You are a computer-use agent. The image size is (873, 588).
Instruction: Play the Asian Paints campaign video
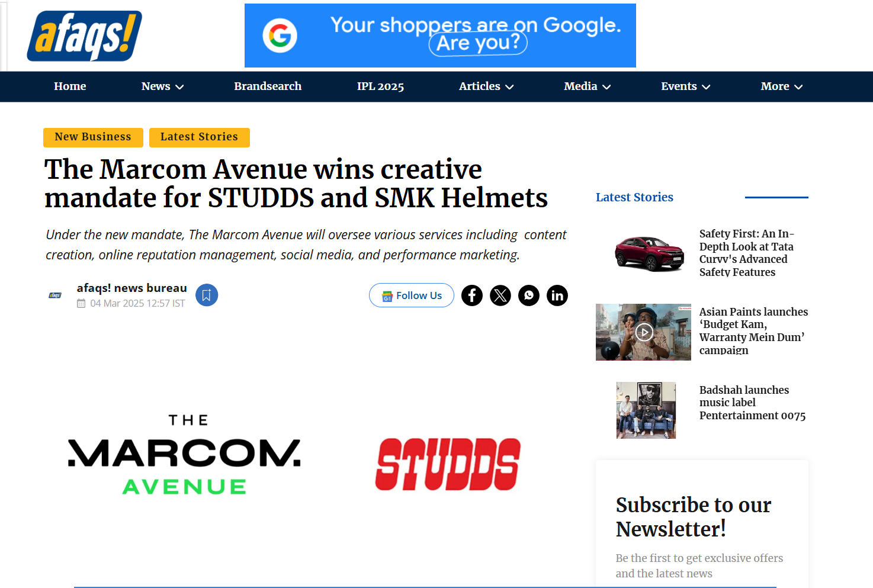click(x=644, y=332)
